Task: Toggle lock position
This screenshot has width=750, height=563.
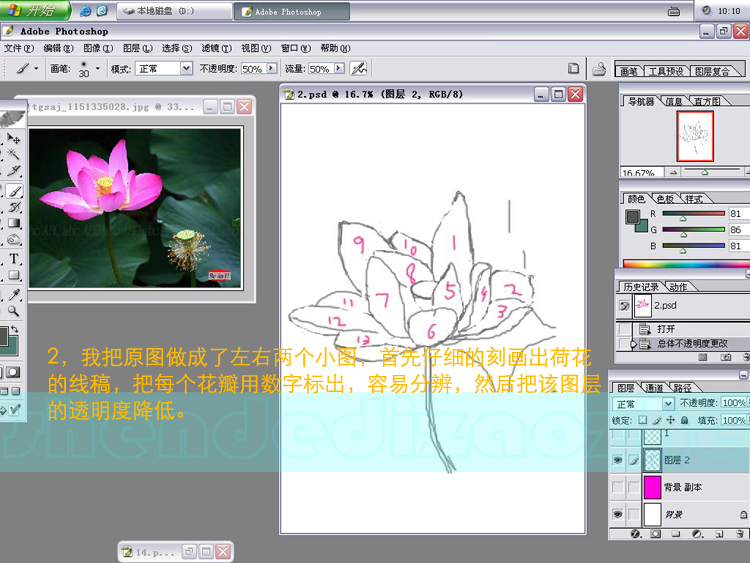Action: (x=671, y=420)
